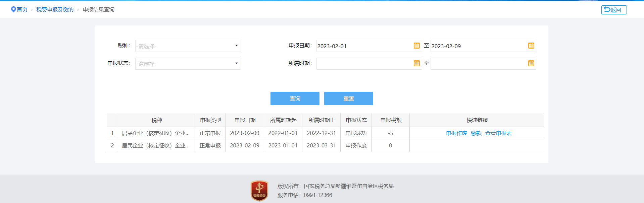Click the party emblem logo in footer

(x=259, y=191)
